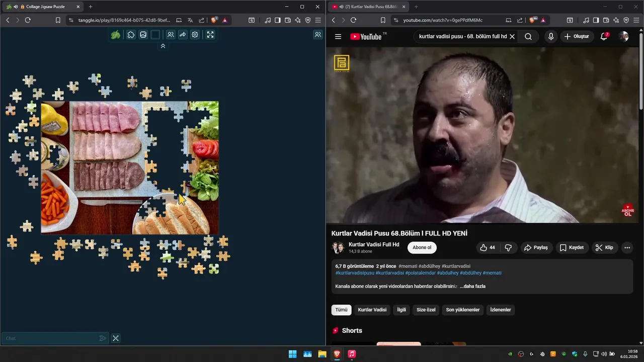The width and height of the screenshot is (644, 362).
Task: Open the players panel icon at top right of puzzle
Action: (318, 35)
